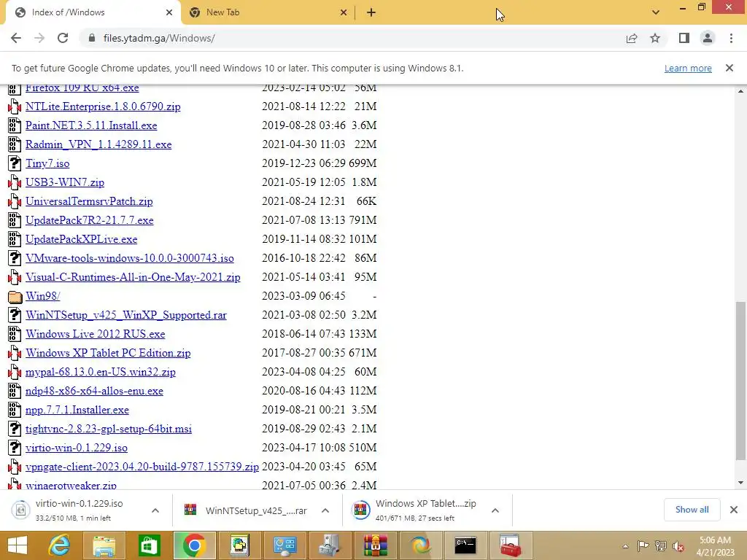
Task: Close the downloads shelf
Action: click(734, 510)
